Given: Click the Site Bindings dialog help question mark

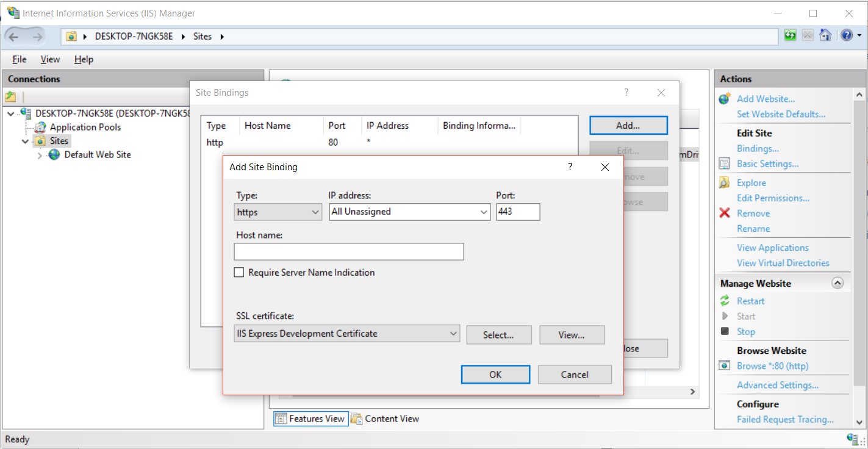Looking at the screenshot, I should (626, 93).
